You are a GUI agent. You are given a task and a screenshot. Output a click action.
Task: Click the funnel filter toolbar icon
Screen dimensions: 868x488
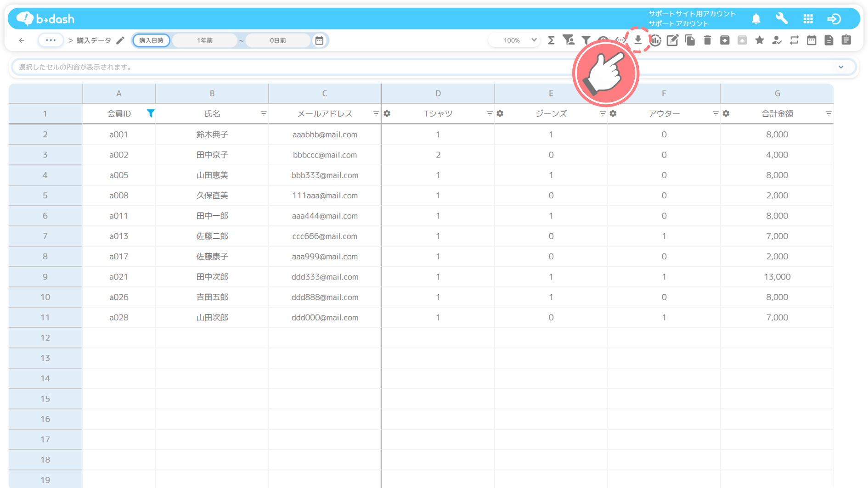[586, 40]
